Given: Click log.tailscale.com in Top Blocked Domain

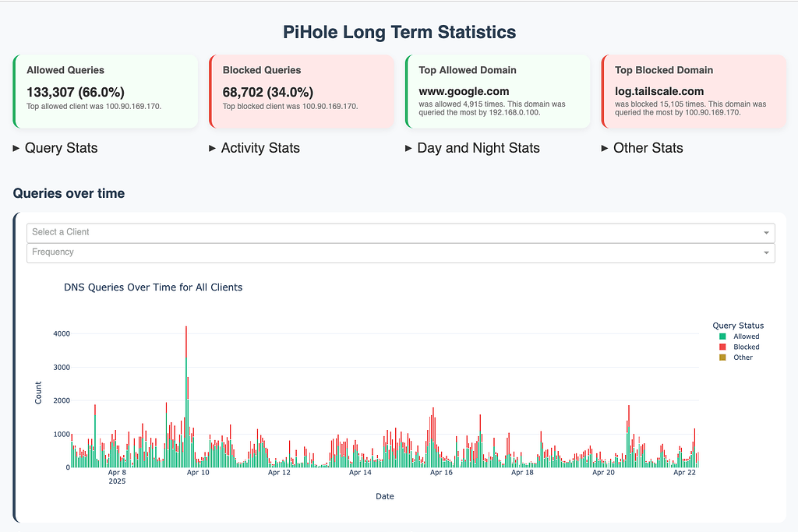Looking at the screenshot, I should (659, 91).
